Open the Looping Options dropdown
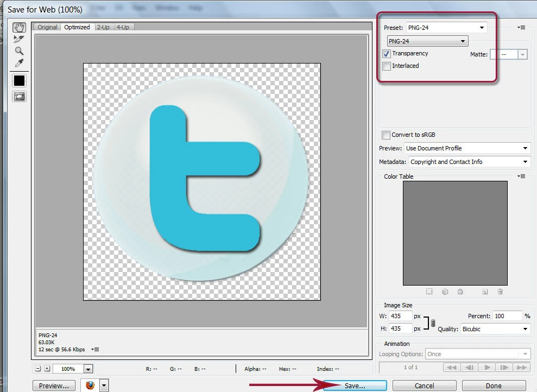The image size is (537, 392). click(x=478, y=354)
